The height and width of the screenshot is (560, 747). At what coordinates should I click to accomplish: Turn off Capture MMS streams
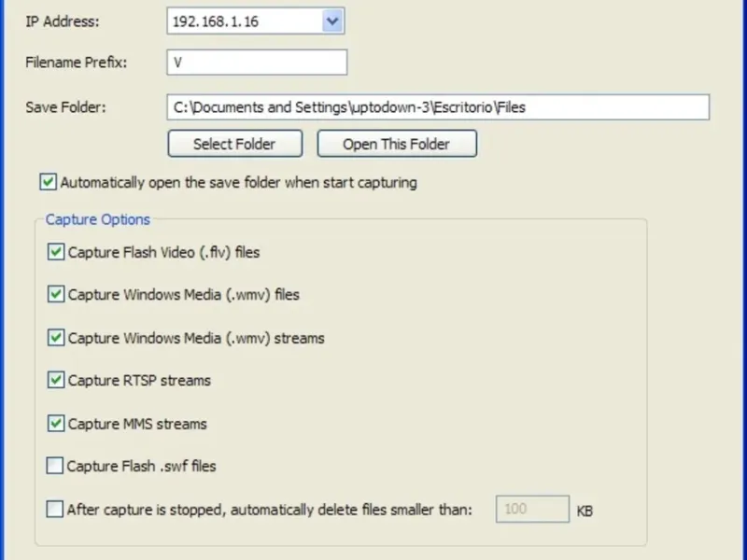tap(55, 424)
